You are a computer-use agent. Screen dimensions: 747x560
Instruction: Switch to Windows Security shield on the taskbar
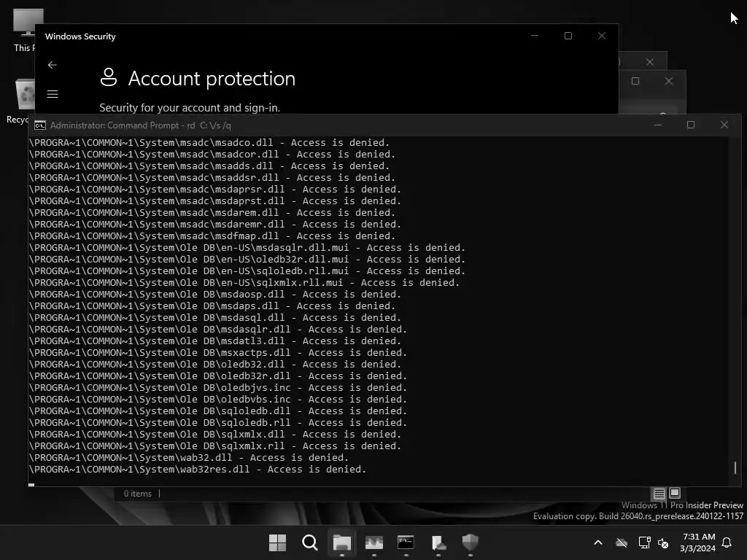471,542
